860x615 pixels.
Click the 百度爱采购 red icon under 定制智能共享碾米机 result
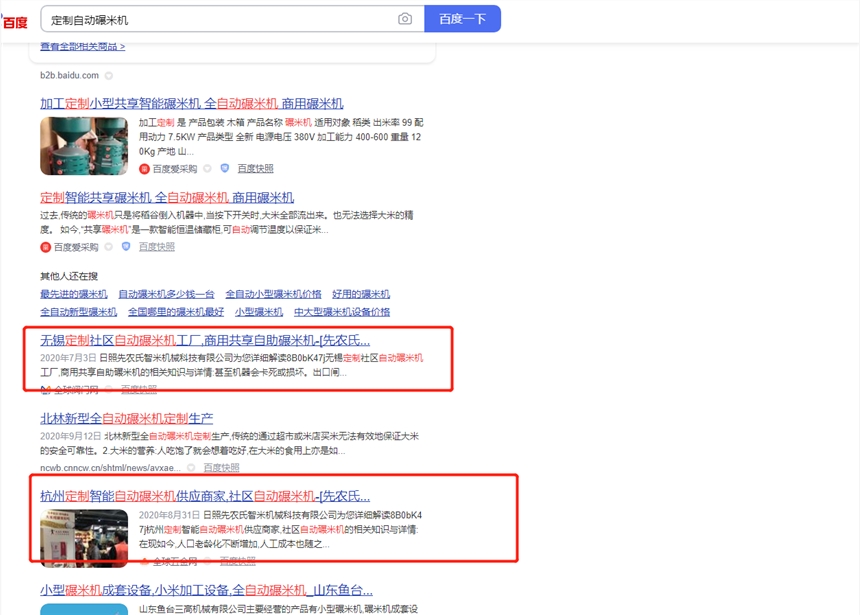(x=45, y=247)
